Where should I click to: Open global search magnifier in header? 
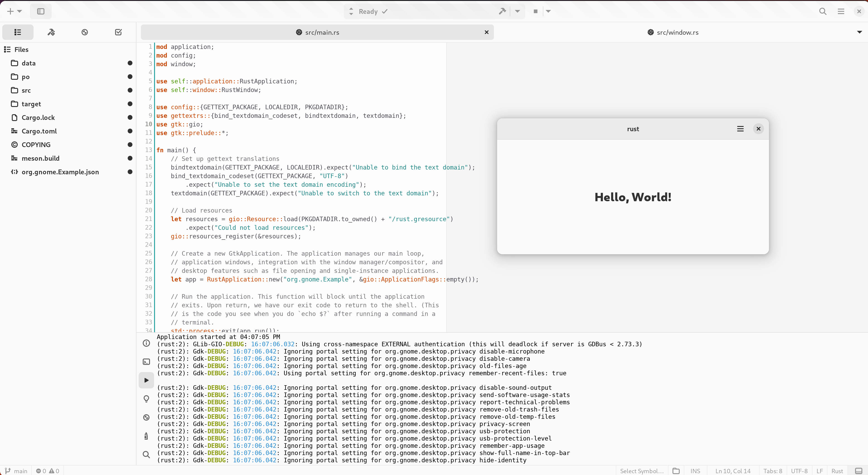click(823, 12)
